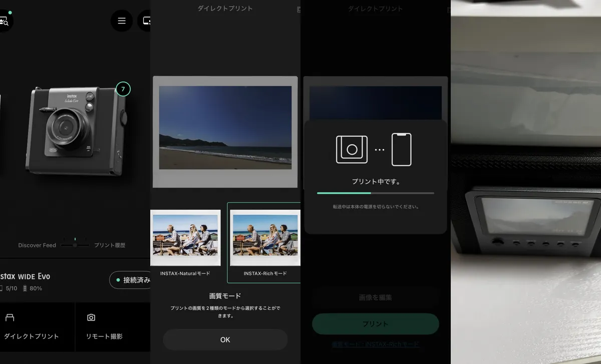Viewport: 601px width, 364px height.
Task: Tap the camera icon above リモート撮影
Action: (x=91, y=317)
